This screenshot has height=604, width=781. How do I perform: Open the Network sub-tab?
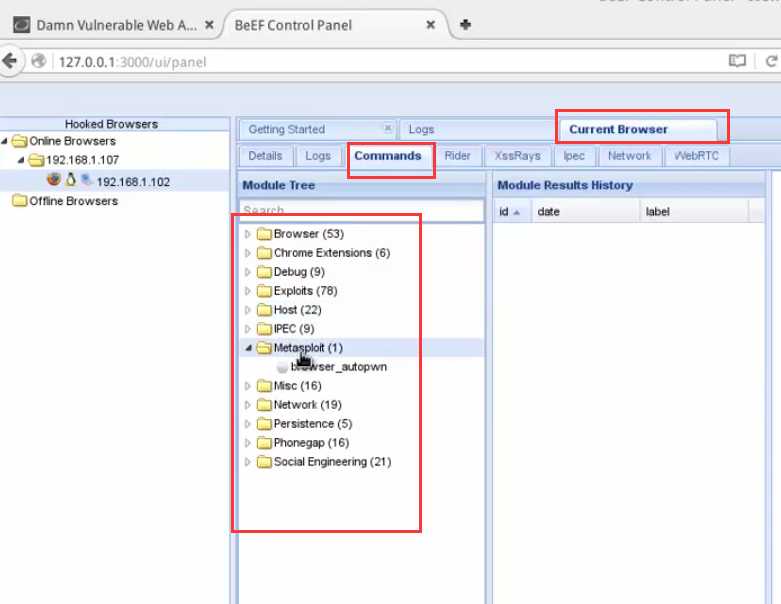point(630,156)
